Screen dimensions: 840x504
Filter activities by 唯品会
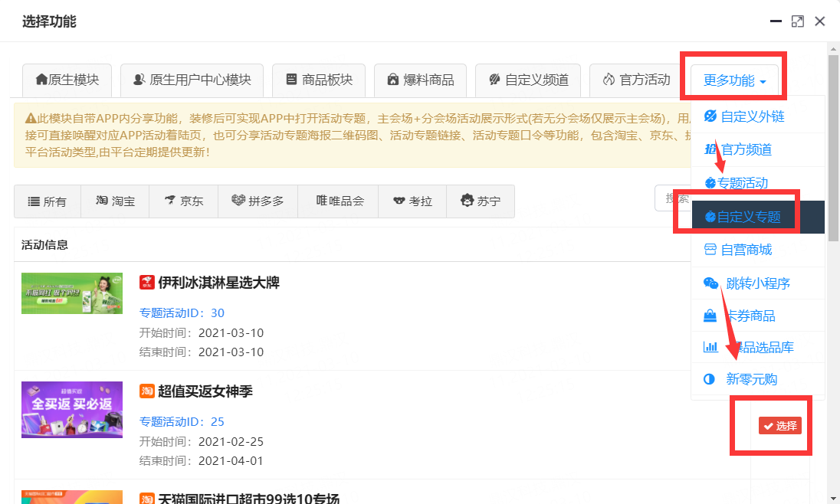338,201
